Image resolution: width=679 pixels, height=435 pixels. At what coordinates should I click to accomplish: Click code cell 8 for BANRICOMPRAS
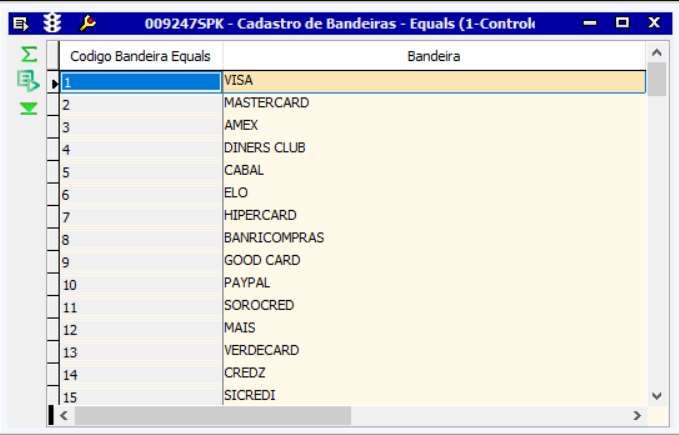coord(141,239)
